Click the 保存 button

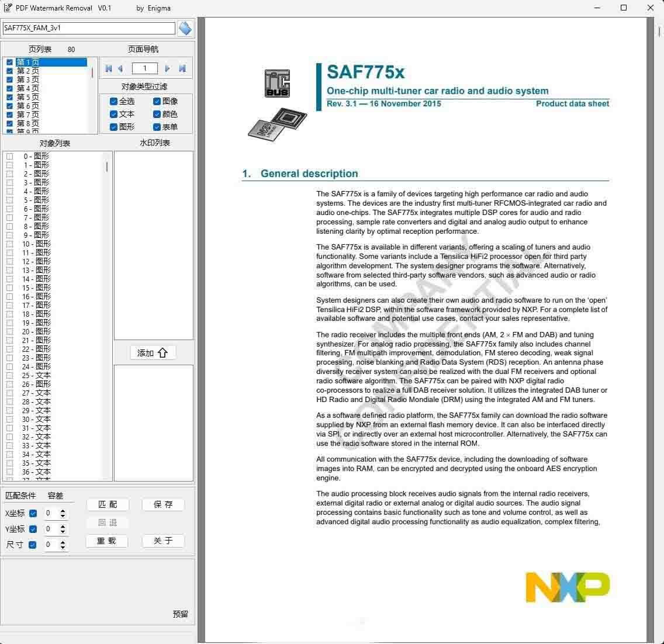pyautogui.click(x=163, y=504)
